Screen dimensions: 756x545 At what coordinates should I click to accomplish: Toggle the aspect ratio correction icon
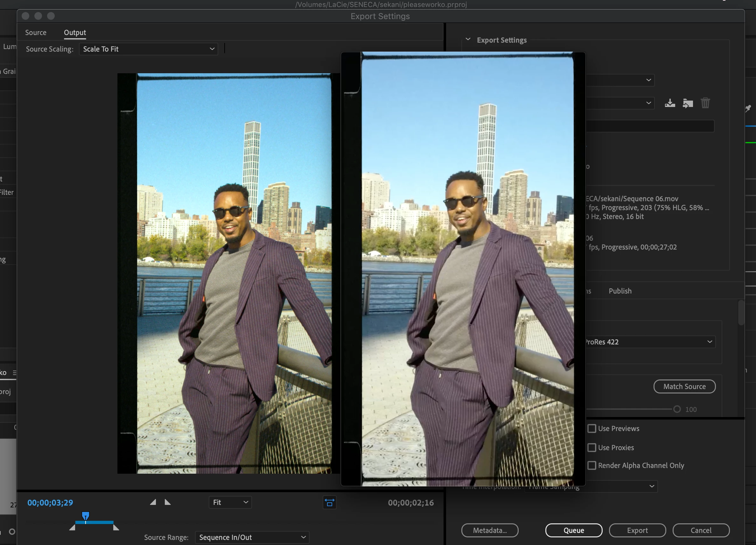click(x=329, y=502)
